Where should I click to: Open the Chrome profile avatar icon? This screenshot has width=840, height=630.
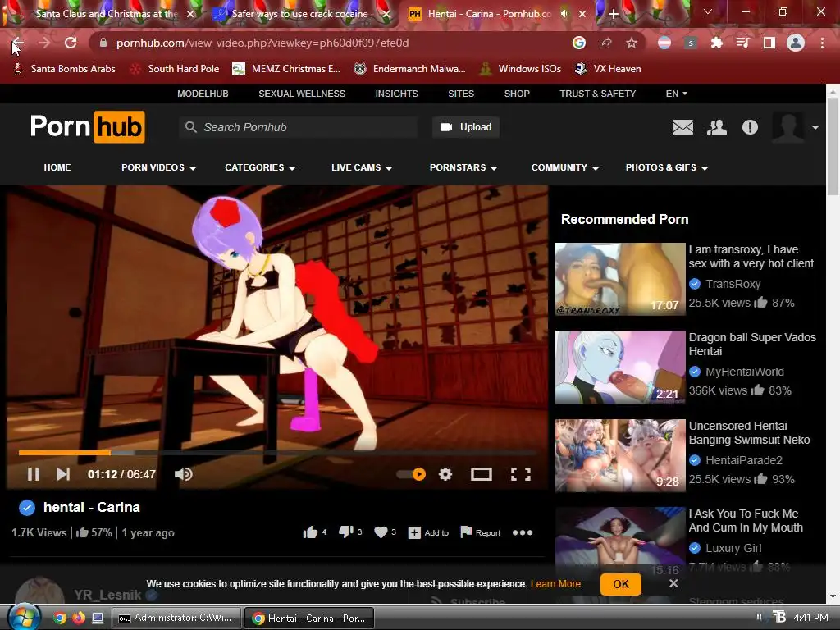(796, 43)
